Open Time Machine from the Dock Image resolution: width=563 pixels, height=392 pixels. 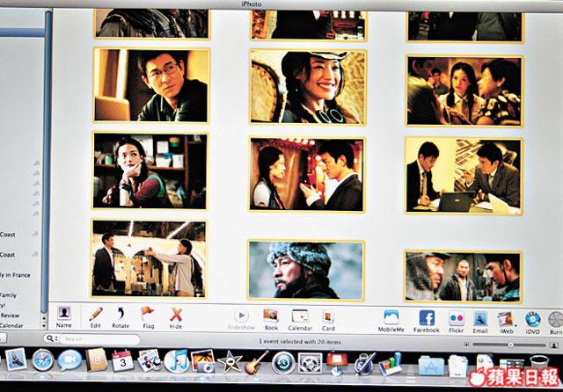coord(283,362)
